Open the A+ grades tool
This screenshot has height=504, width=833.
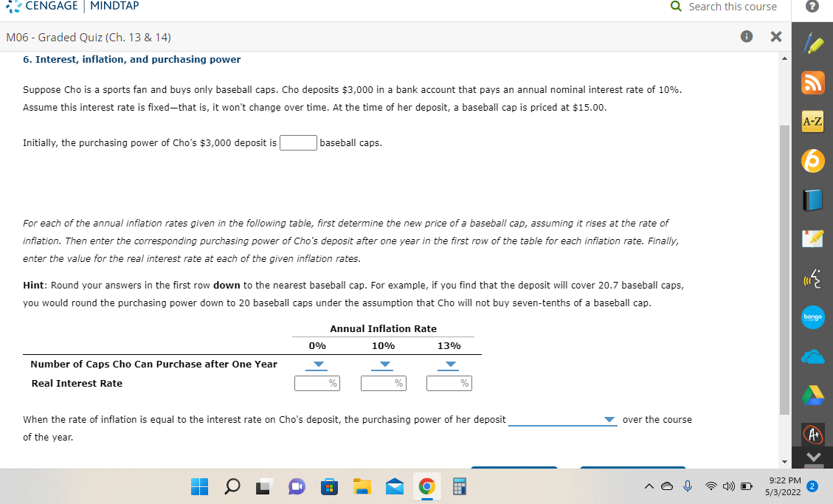click(x=812, y=435)
